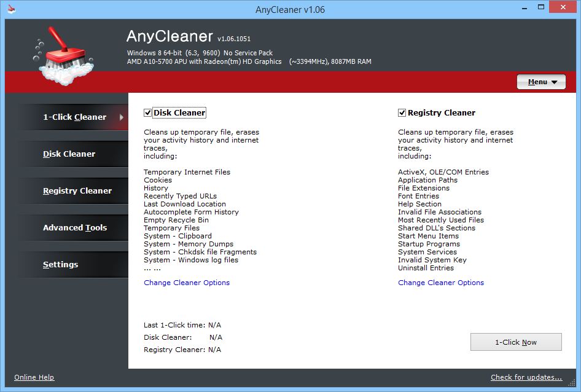Minimize the AnyCleaner window

tap(524, 7)
